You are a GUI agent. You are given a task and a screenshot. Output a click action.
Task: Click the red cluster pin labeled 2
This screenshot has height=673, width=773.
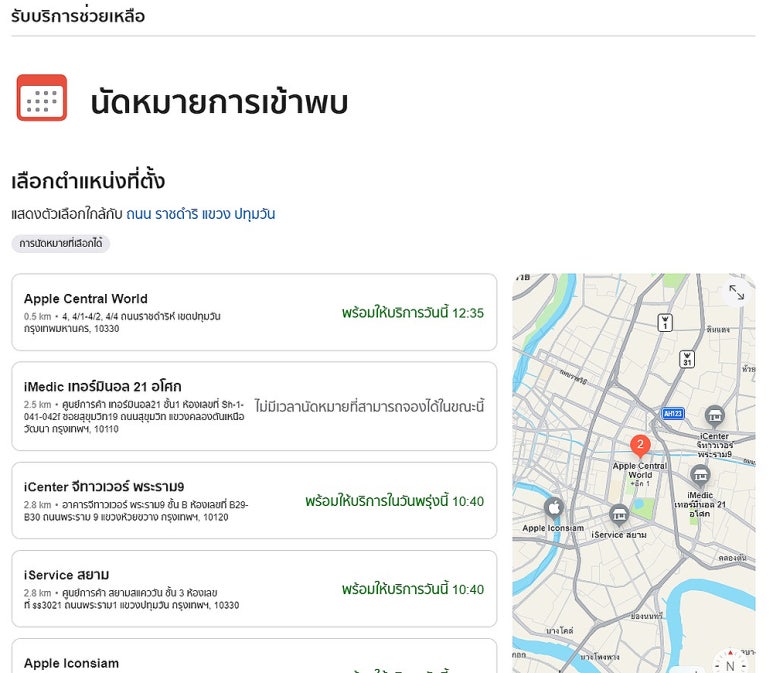coord(640,446)
